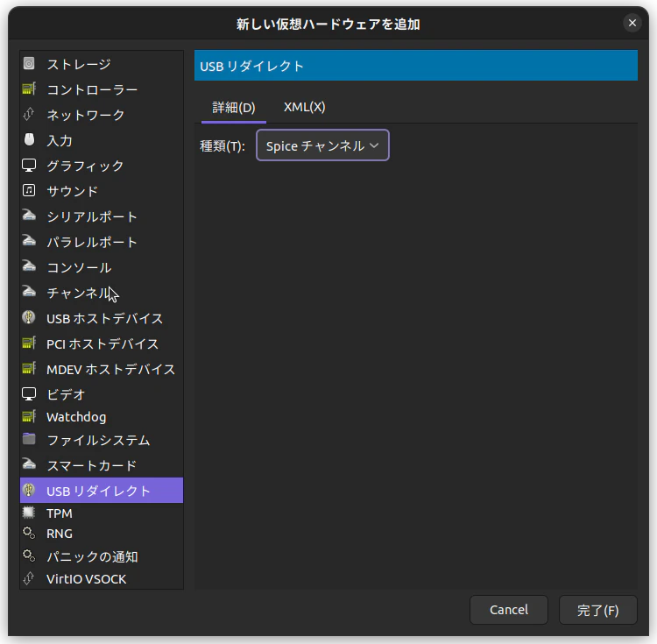Viewport: 657px width, 644px height.
Task: Close the 新しい仮想ハードウェアを追加 dialog
Action: point(632,23)
